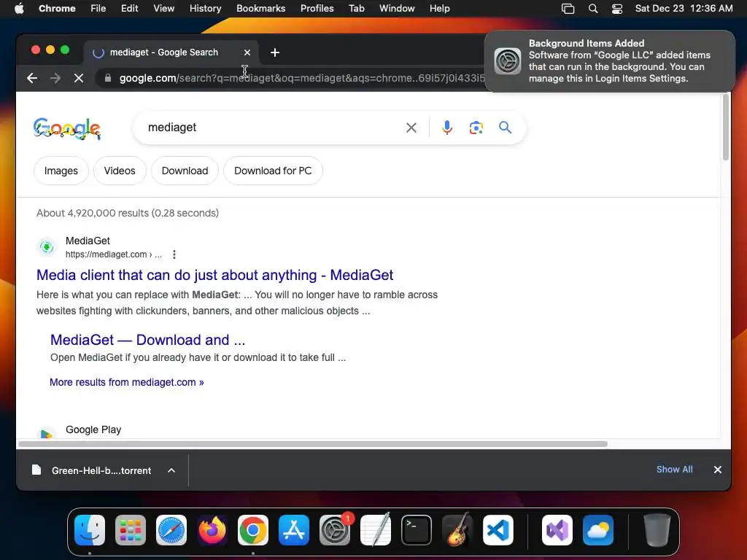Click the results count text
The image size is (747, 560).
pyautogui.click(x=128, y=214)
